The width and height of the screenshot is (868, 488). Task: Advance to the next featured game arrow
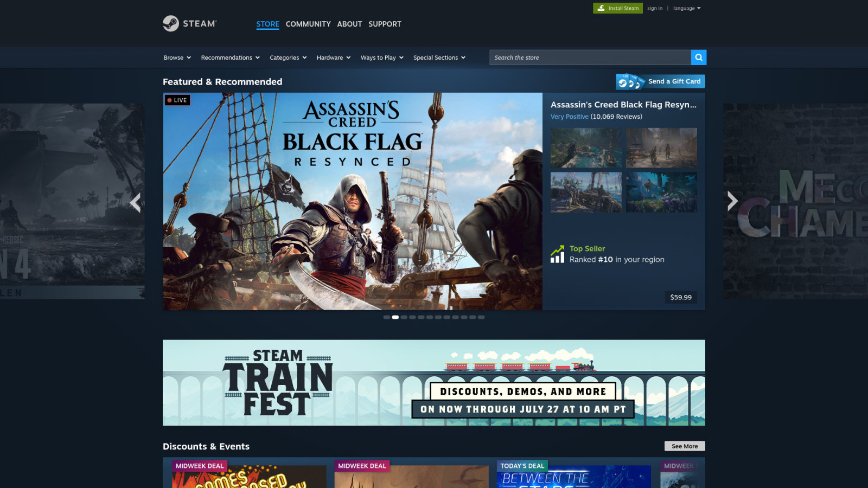pyautogui.click(x=732, y=201)
